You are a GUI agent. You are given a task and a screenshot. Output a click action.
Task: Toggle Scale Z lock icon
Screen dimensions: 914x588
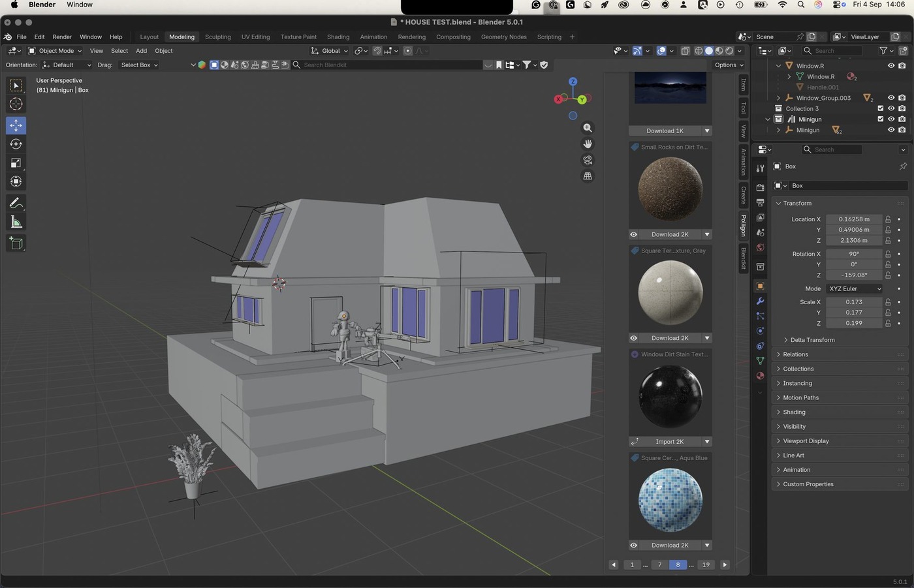pyautogui.click(x=888, y=323)
